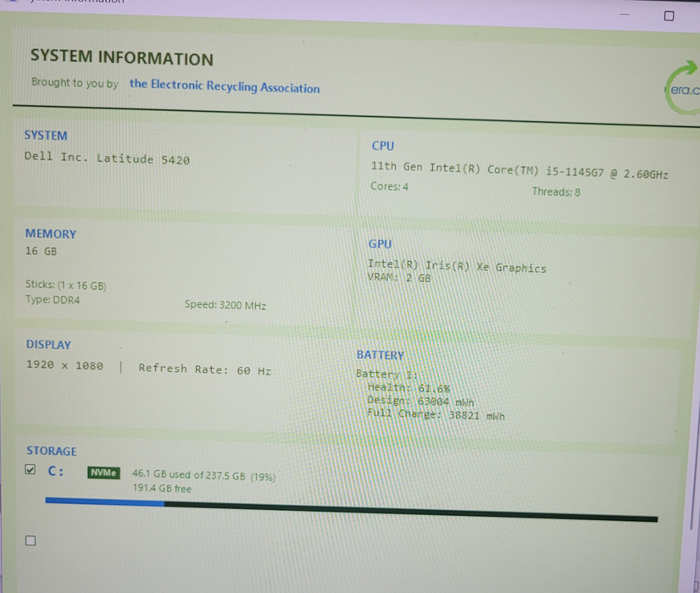Open the Electronic Recycling Association link
700x593 pixels.
[x=225, y=86]
